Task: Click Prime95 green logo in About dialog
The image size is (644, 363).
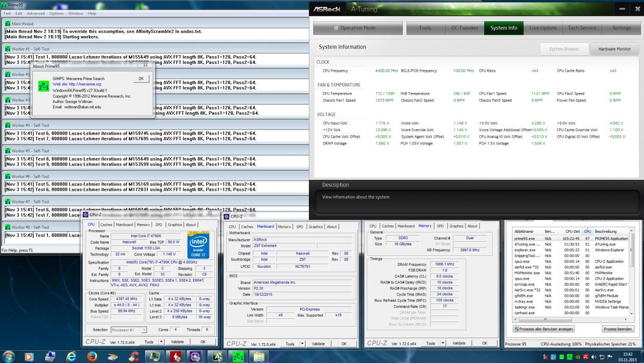Action: point(44,86)
